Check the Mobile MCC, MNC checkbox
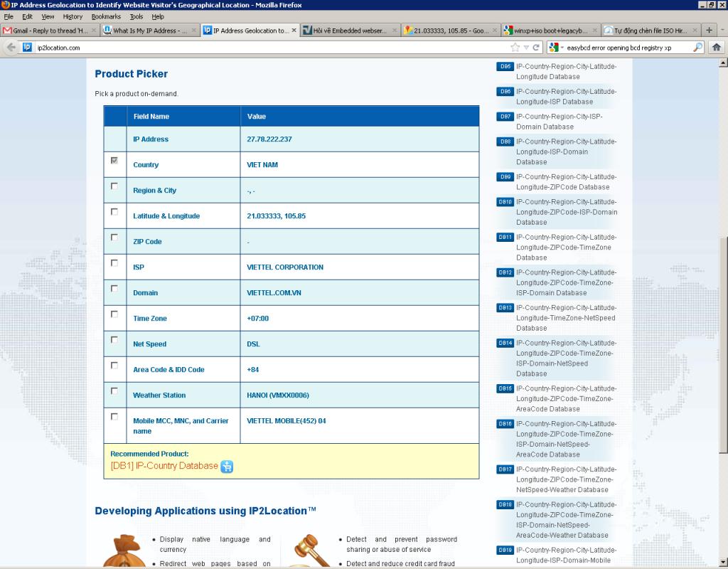728x569 pixels. 114,416
